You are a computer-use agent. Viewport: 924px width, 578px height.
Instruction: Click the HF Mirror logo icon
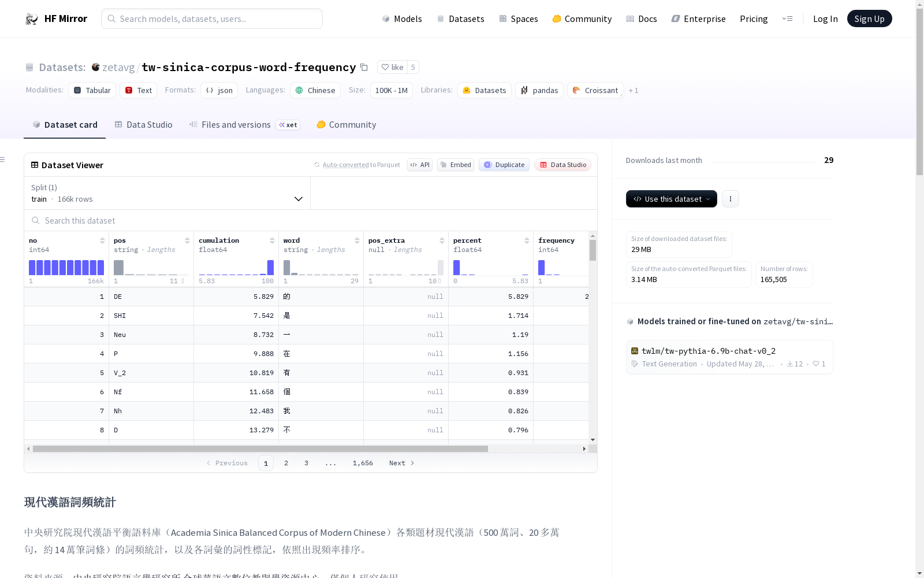[x=32, y=19]
